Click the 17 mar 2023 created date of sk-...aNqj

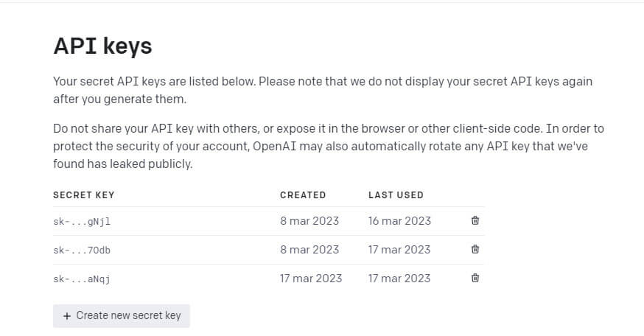coord(311,278)
